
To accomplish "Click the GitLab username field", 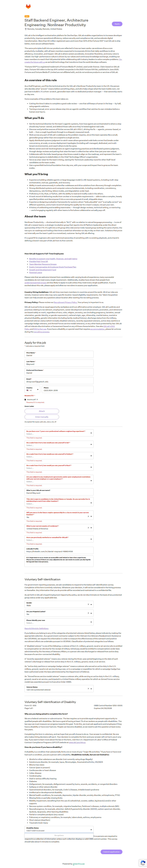I will point(59,492).
